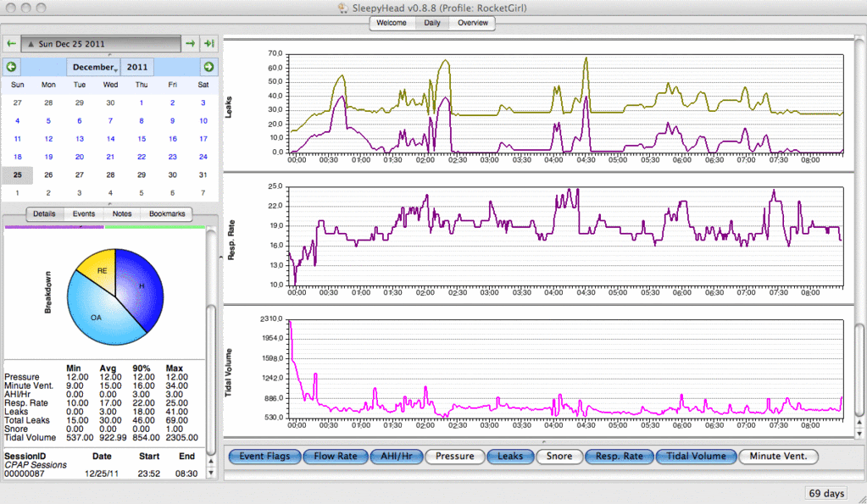Enable the Snore graph

(559, 457)
